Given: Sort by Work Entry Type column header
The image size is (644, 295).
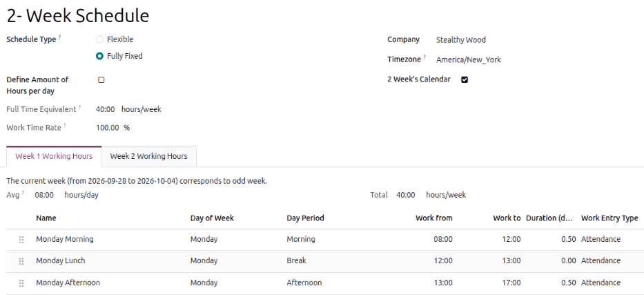Looking at the screenshot, I should [x=609, y=218].
